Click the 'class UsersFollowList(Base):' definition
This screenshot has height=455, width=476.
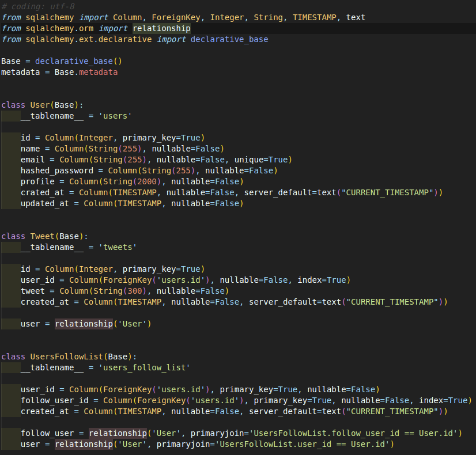point(69,357)
